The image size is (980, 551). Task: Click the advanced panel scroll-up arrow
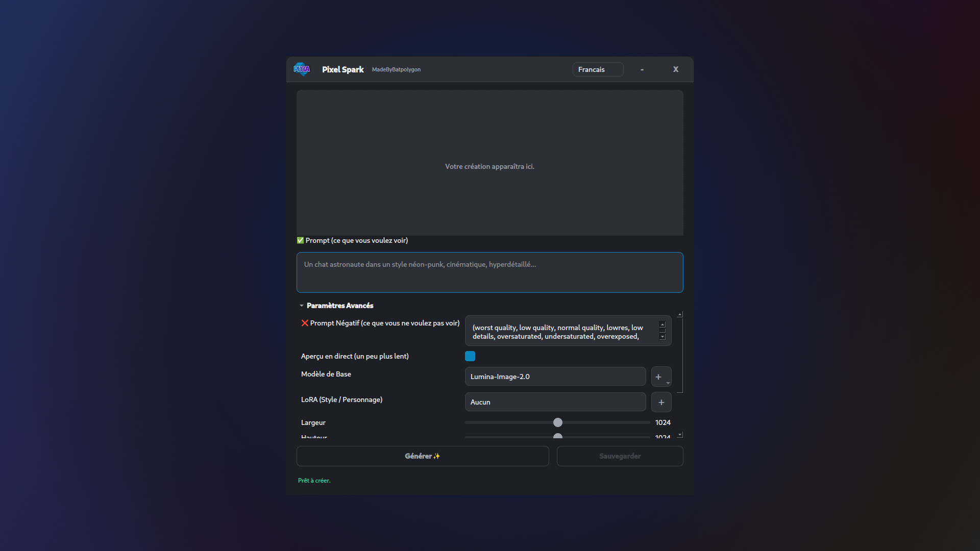680,315
